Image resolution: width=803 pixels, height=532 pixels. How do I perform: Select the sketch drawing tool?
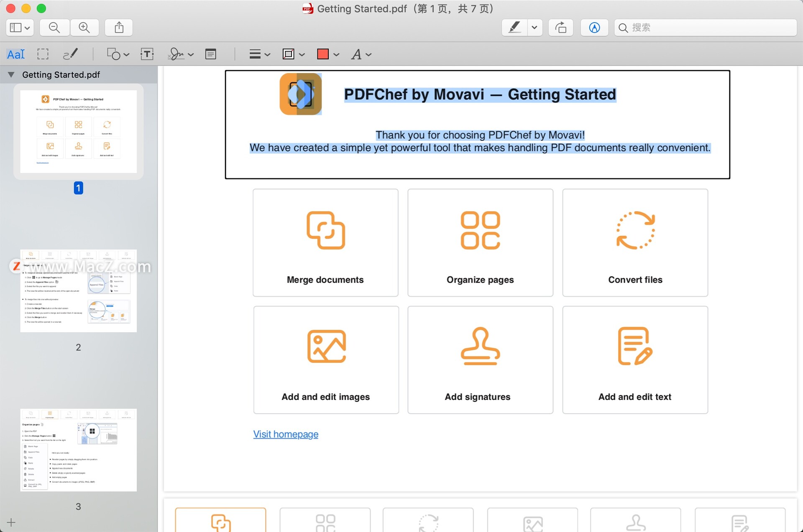(x=70, y=54)
